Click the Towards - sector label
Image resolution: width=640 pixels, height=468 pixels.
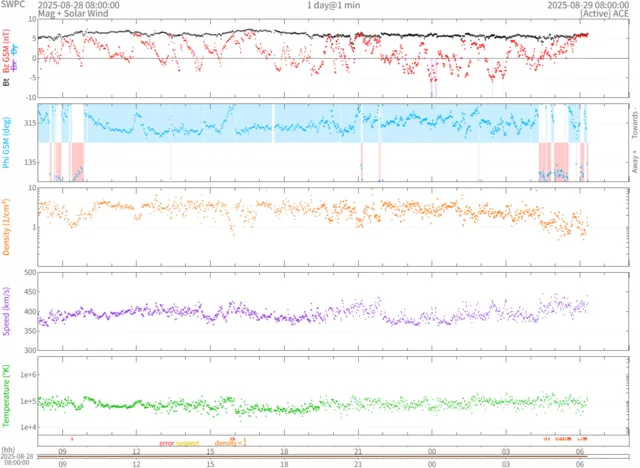click(x=634, y=122)
